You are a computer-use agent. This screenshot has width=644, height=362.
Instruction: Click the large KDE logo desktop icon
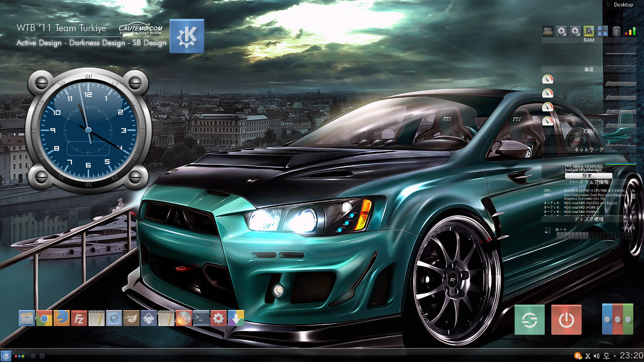coord(187,36)
